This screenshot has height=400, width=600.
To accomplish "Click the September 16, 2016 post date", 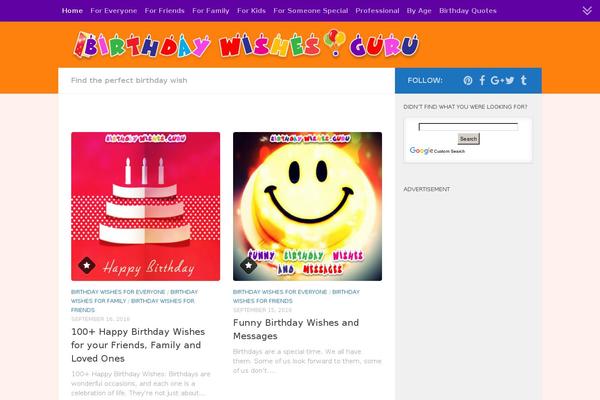I will tap(100, 319).
